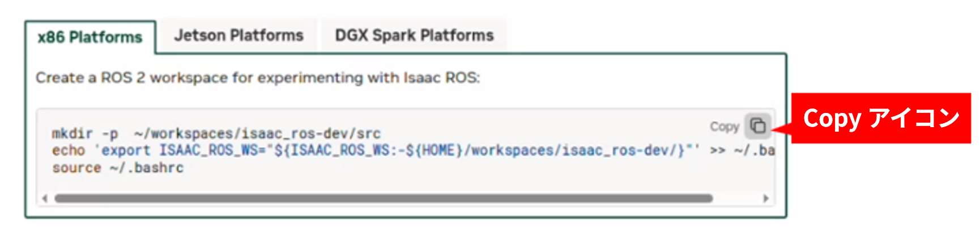The image size is (980, 231).
Task: Click the left scroll arrow icon
Action: pos(45,199)
